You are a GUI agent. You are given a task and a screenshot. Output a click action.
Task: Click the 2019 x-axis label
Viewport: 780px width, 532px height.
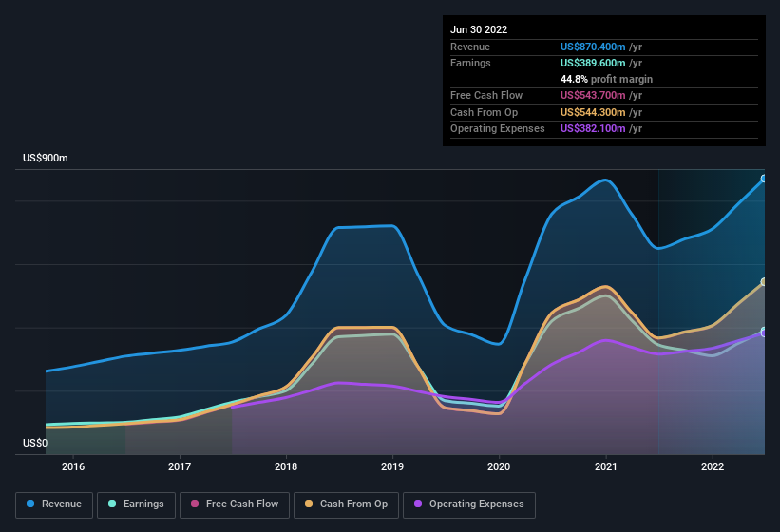click(392, 466)
